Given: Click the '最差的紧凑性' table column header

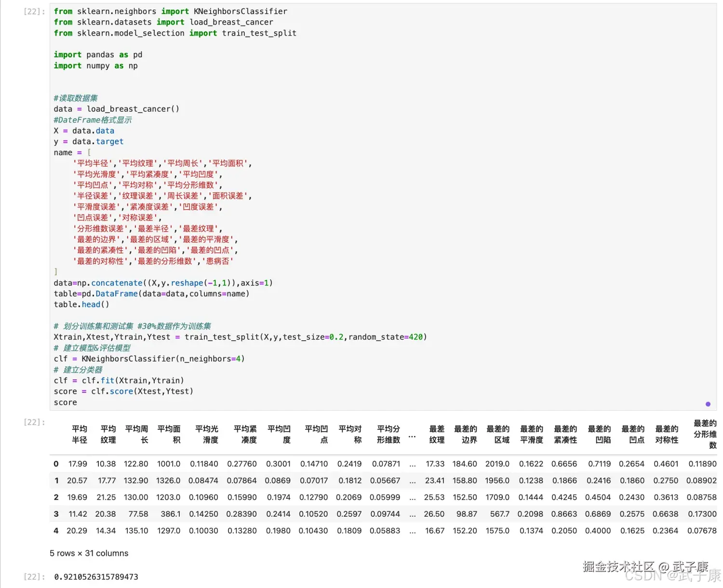Looking at the screenshot, I should [565, 434].
